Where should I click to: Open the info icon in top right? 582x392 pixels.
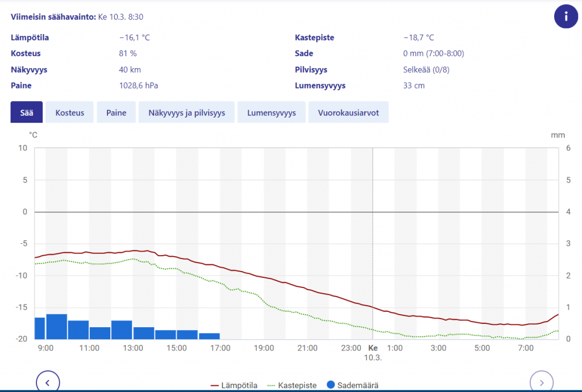566,16
